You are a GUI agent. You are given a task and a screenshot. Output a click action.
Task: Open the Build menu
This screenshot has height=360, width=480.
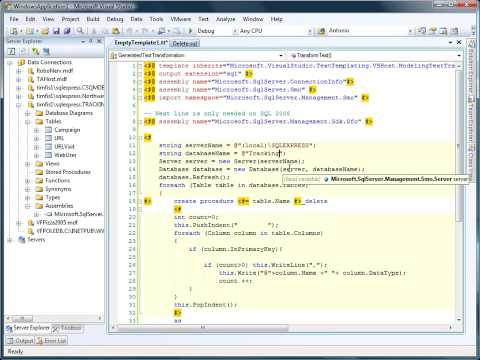click(x=93, y=19)
